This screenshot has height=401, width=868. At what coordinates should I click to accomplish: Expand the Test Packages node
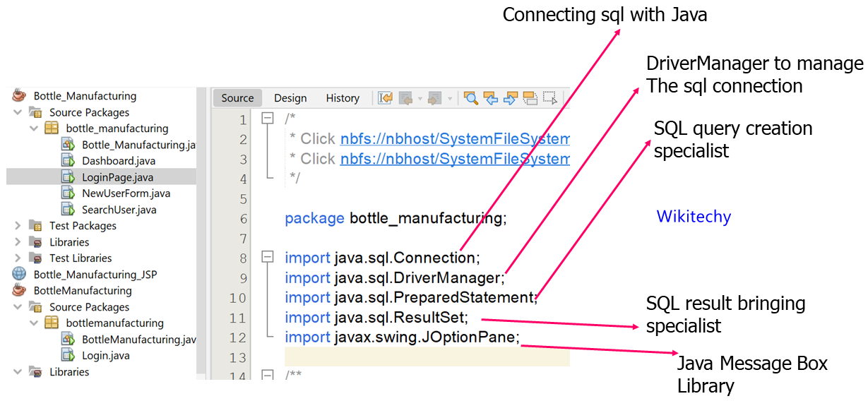click(18, 226)
